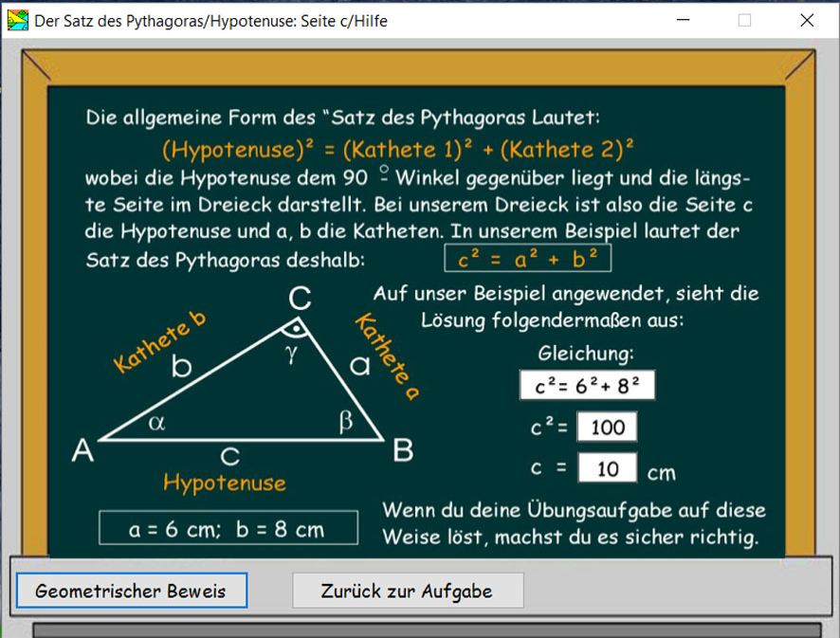840x638 pixels.
Task: Click the orange Kathete a label
Action: [387, 358]
